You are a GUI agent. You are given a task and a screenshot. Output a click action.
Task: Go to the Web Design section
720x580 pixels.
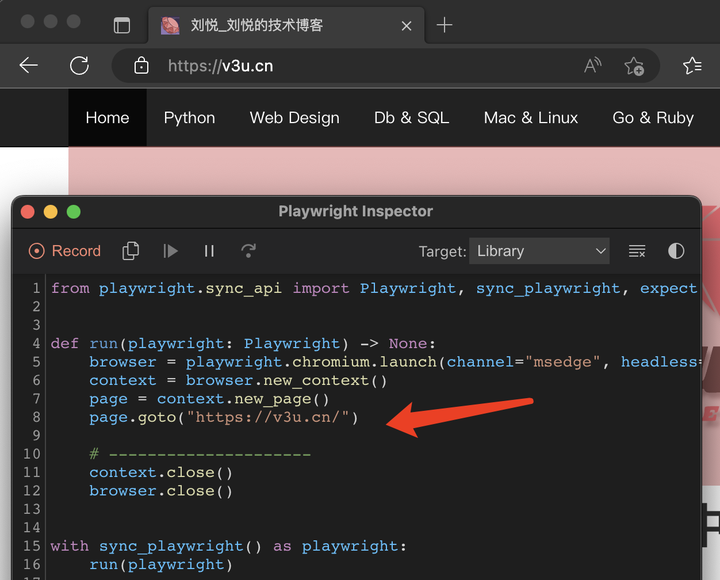(x=294, y=117)
